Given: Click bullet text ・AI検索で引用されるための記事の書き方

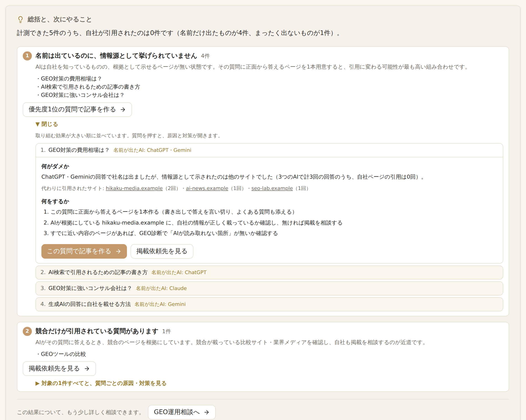Looking at the screenshot, I should click(x=88, y=87).
